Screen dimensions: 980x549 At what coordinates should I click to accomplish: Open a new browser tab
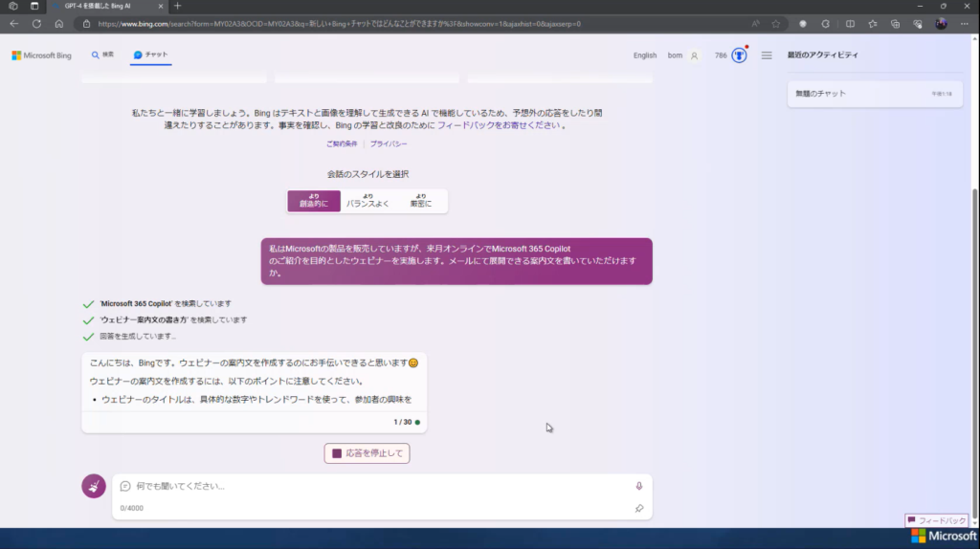177,6
